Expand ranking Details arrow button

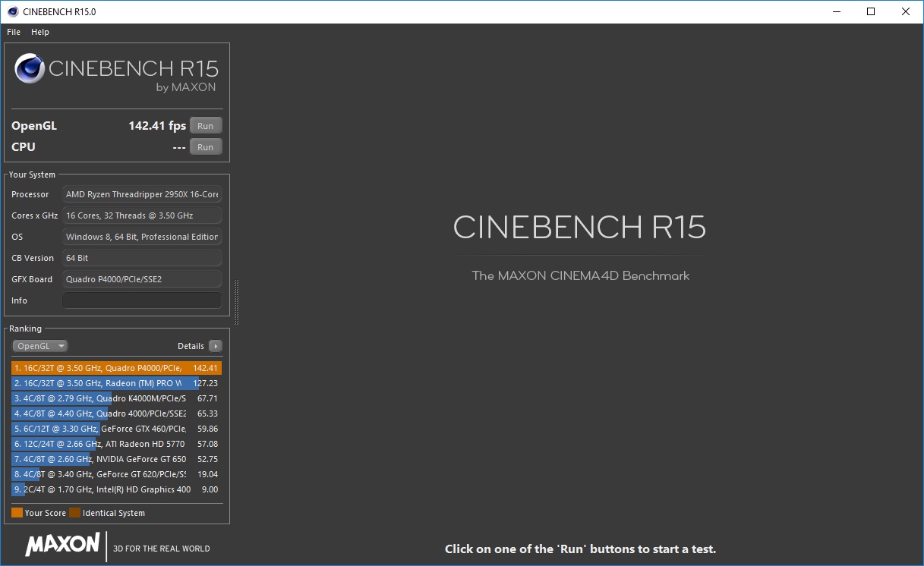[x=216, y=346]
